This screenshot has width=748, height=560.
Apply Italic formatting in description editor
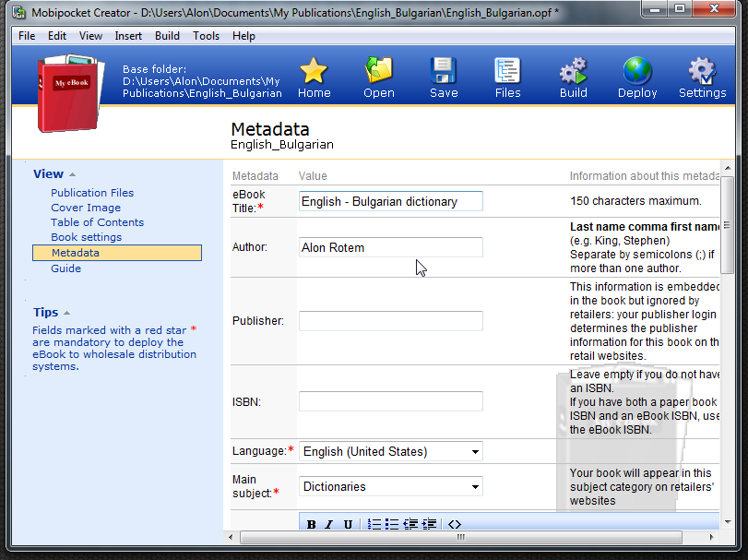pos(329,524)
